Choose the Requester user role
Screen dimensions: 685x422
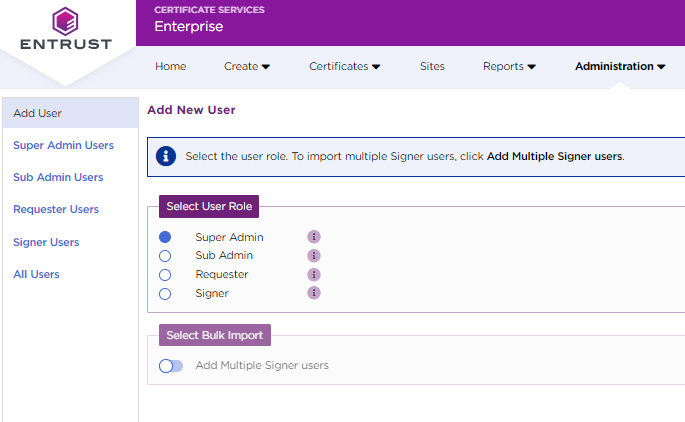pos(165,274)
